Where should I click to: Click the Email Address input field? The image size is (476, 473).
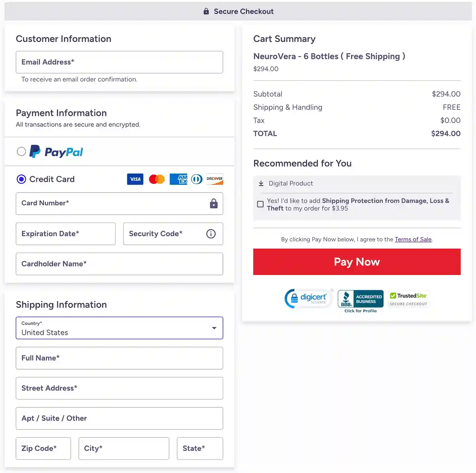point(119,62)
